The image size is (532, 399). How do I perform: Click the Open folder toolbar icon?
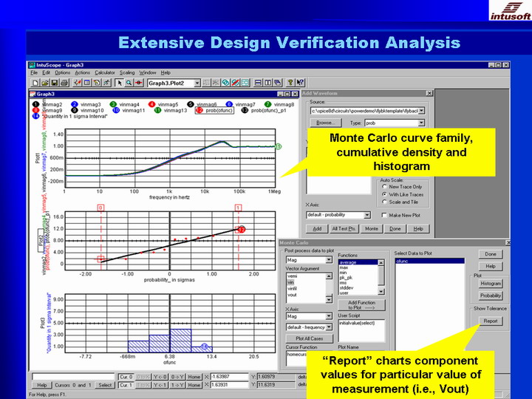45,83
